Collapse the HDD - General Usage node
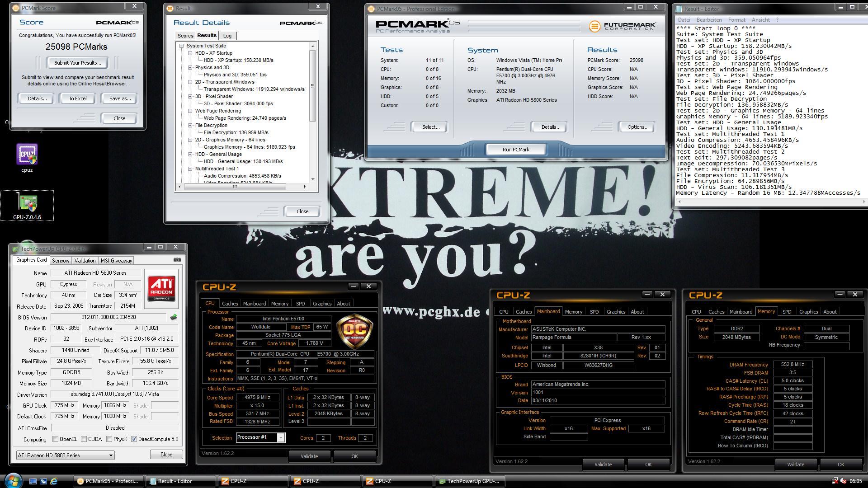 [190, 154]
